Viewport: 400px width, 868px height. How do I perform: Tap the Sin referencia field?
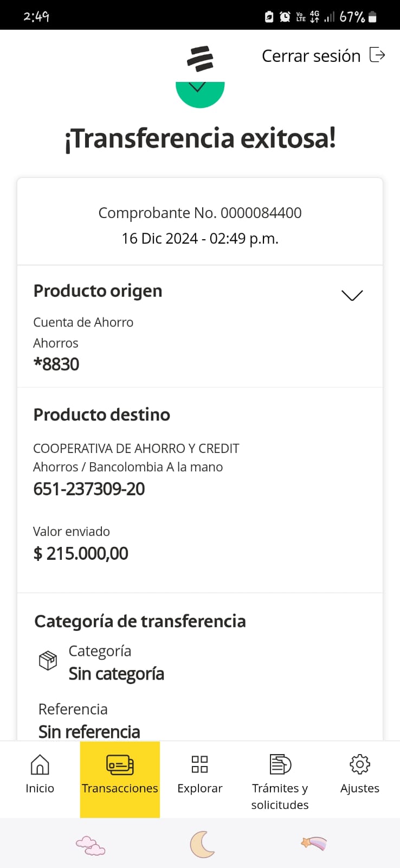(x=89, y=732)
